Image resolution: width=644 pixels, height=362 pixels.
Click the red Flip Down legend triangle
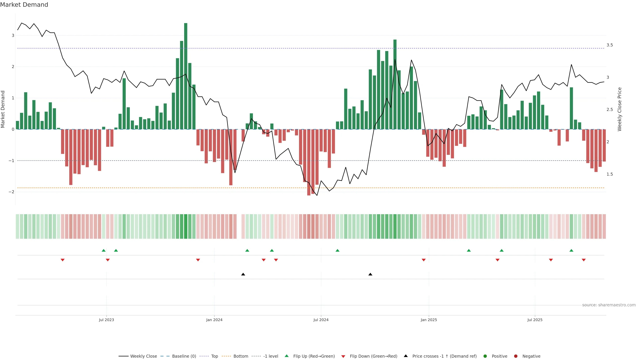tap(343, 356)
